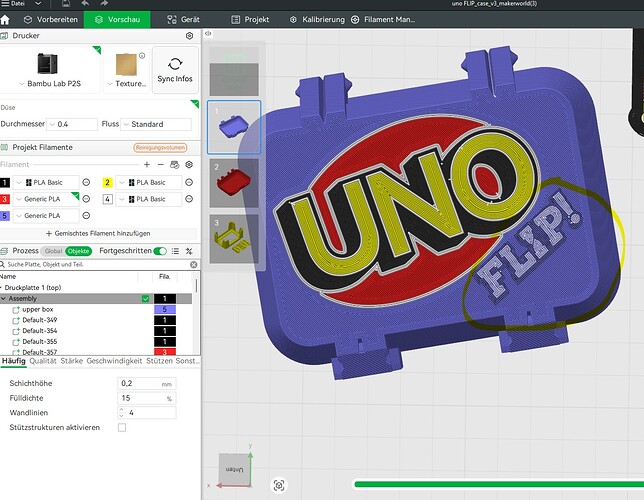Select plate 2 thumbnail with red box
This screenshot has height=500, width=644.
(234, 183)
